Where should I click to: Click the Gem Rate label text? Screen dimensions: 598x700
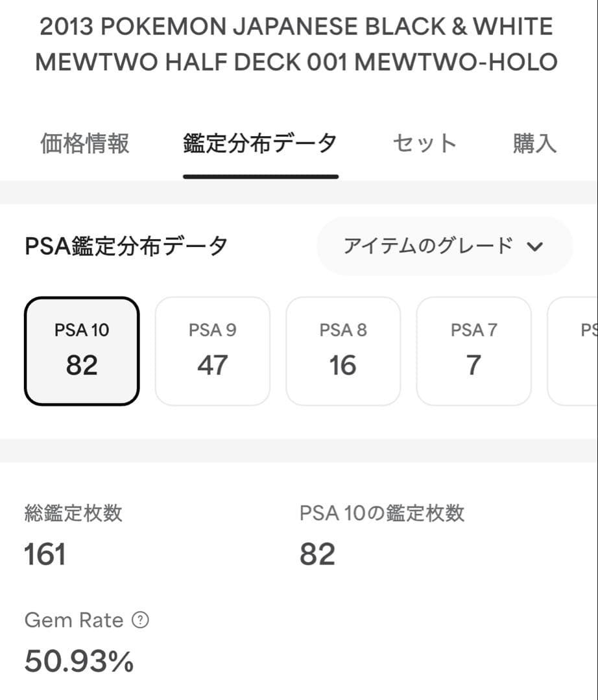click(x=74, y=620)
